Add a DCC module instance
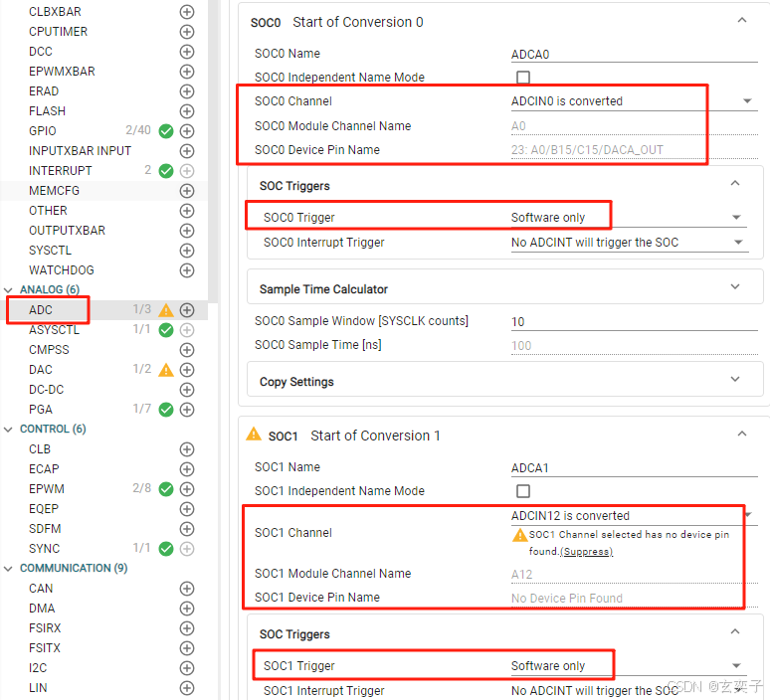Image resolution: width=770 pixels, height=700 pixels. (x=187, y=52)
